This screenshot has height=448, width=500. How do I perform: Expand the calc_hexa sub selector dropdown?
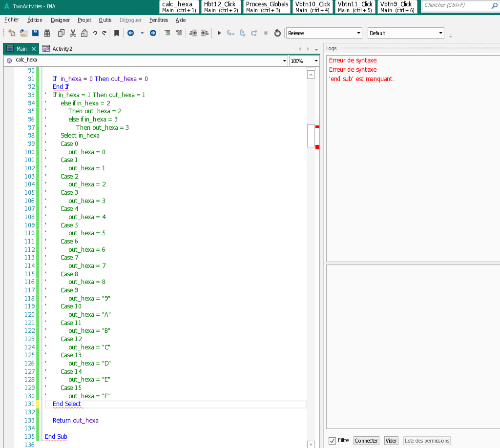click(x=285, y=61)
